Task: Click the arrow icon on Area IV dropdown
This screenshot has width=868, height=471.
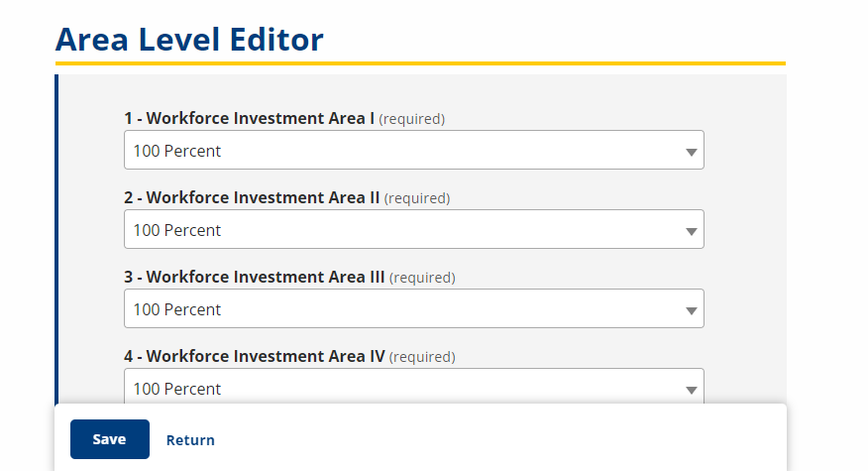Action: pyautogui.click(x=691, y=390)
